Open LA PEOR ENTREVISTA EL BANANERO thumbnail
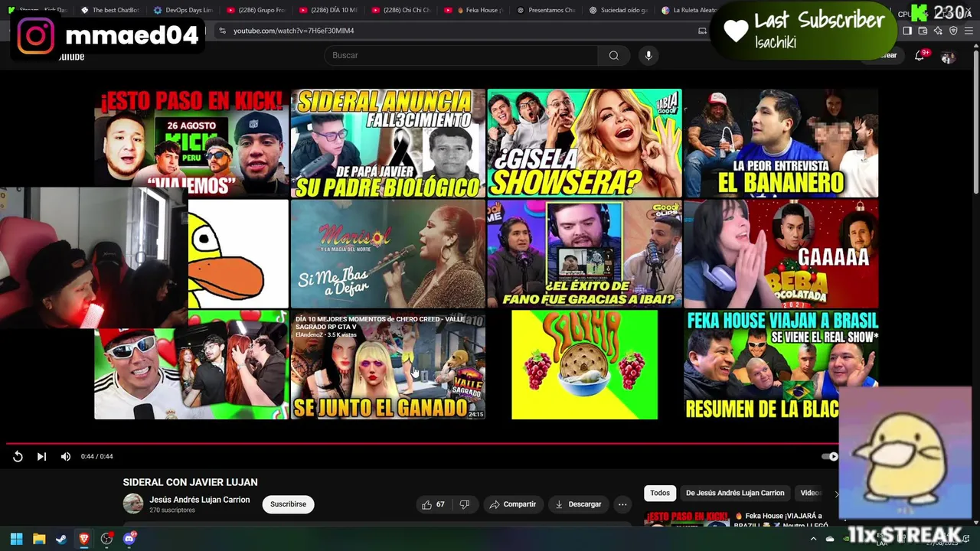 click(x=781, y=143)
